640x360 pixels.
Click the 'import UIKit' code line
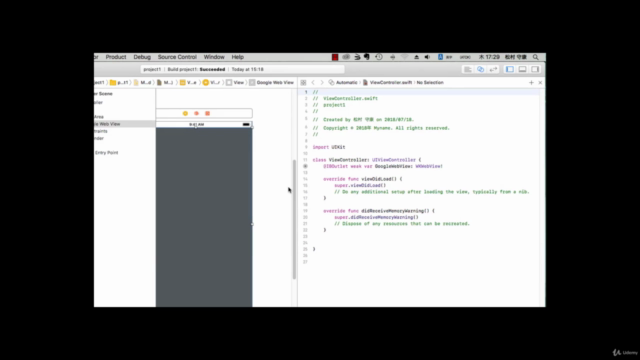click(x=329, y=147)
